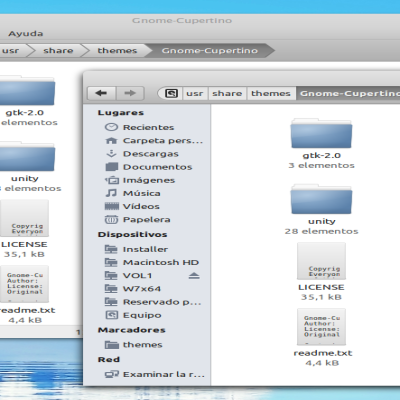Click the trash icon for Papelera
This screenshot has height=400, width=400.
(112, 219)
